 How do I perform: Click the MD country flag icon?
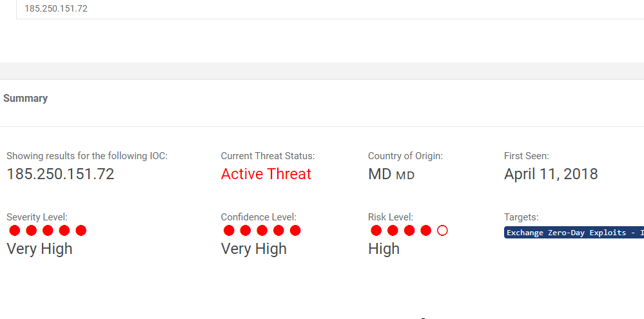point(405,175)
